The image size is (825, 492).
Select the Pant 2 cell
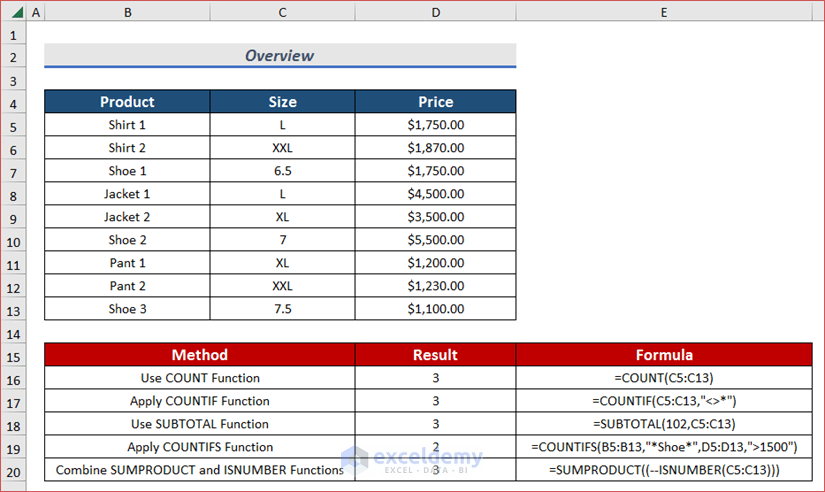127,286
